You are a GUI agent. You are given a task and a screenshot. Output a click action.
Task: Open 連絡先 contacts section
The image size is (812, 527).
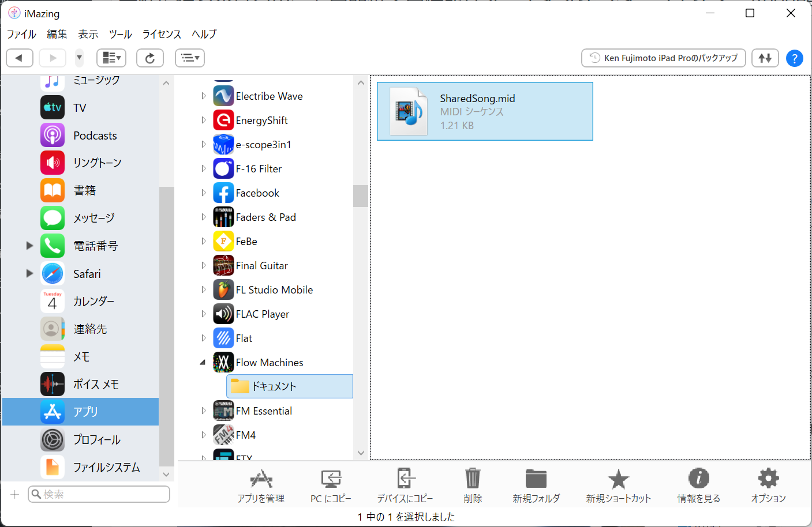[x=80, y=329]
